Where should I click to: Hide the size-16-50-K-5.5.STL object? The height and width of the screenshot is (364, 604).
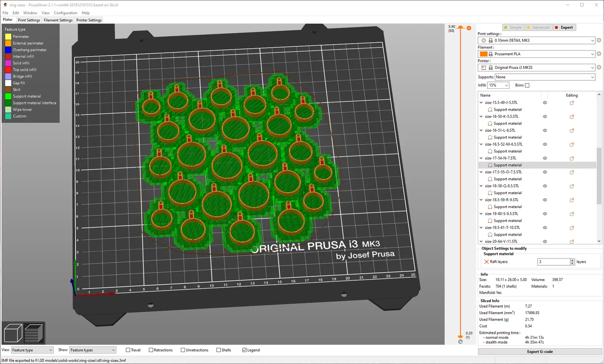[x=545, y=117]
